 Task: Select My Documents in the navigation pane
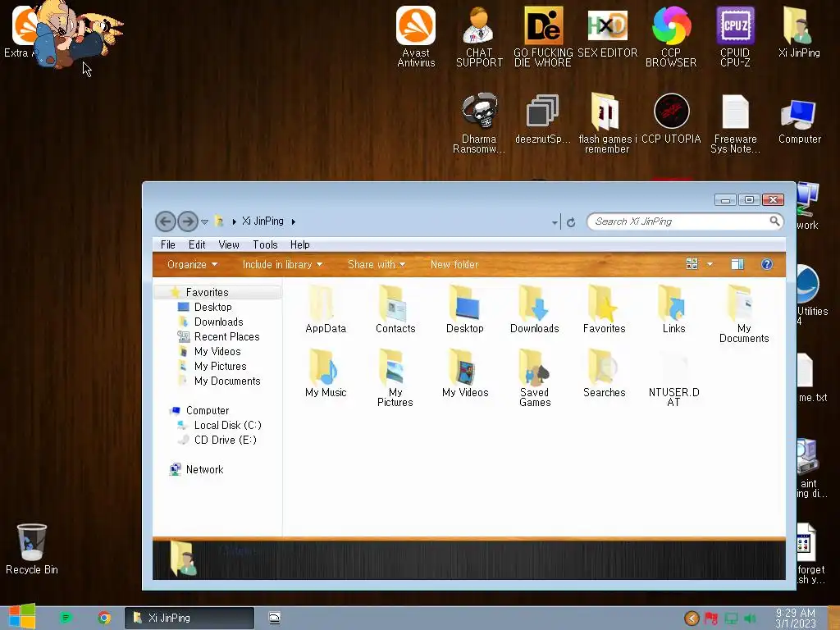[227, 381]
